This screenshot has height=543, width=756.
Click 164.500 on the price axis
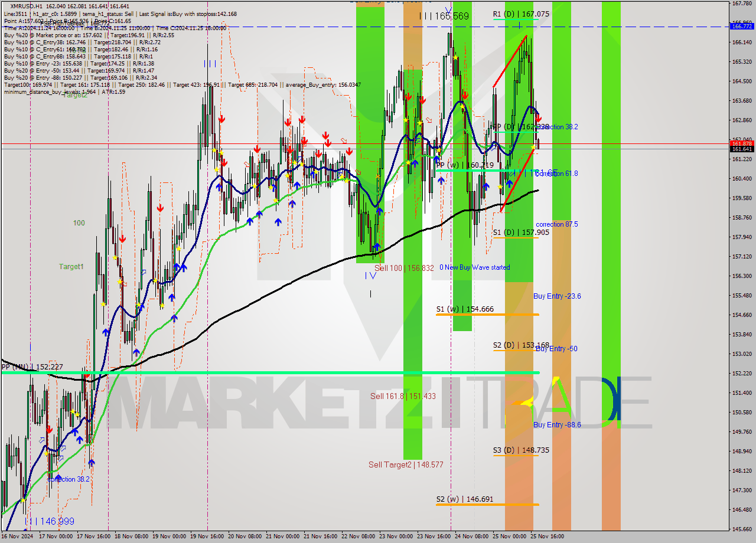pyautogui.click(x=742, y=81)
